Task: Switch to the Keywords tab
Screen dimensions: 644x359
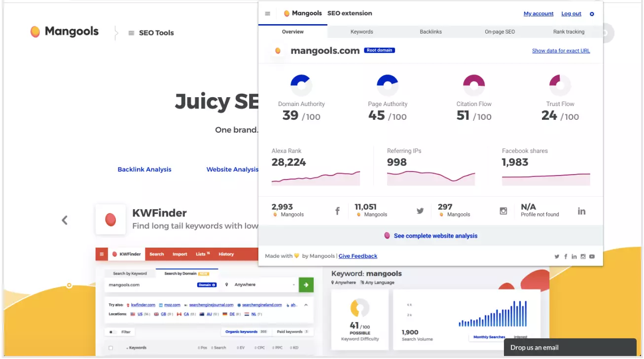Action: tap(362, 32)
